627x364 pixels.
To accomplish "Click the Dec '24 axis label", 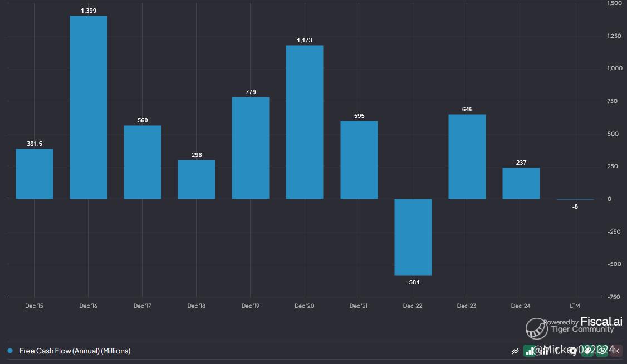I will [x=520, y=306].
